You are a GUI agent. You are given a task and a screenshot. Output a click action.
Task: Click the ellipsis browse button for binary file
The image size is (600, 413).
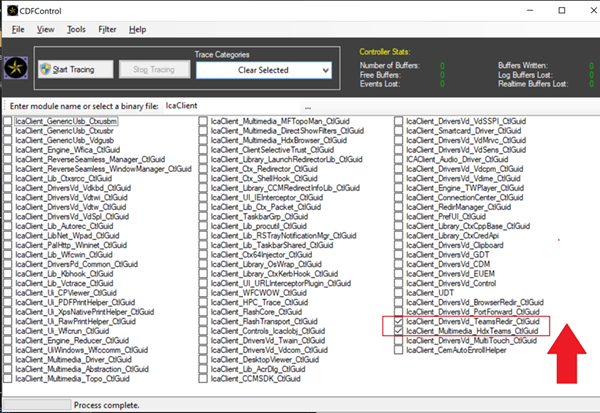[309, 105]
